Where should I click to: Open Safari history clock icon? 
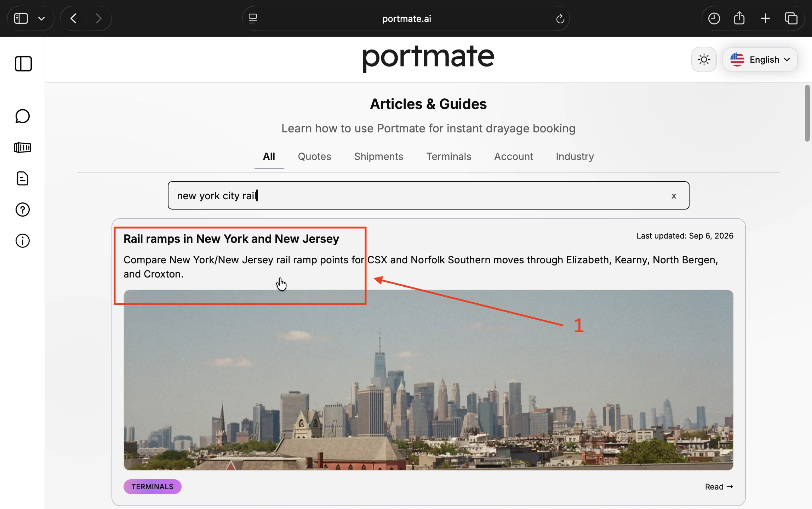(x=714, y=19)
